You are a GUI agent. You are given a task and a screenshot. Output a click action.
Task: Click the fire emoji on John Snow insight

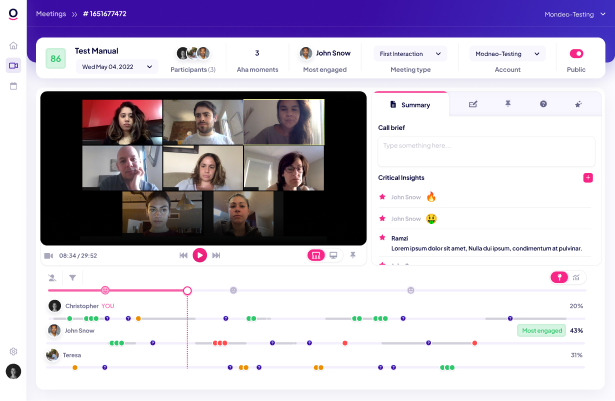tap(431, 197)
